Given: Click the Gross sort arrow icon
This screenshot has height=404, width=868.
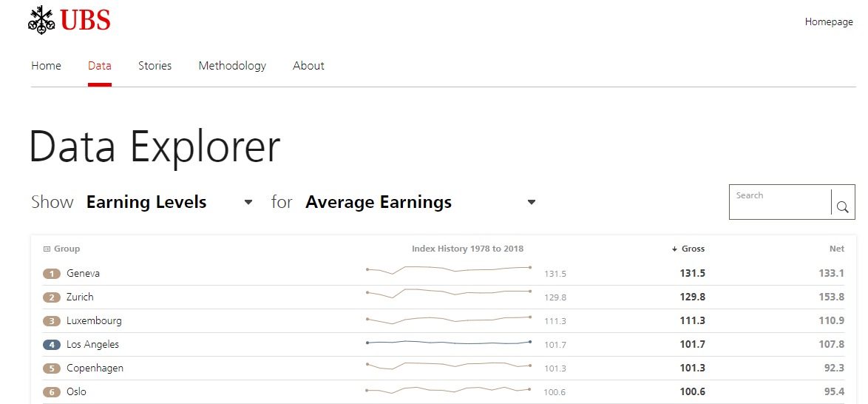Looking at the screenshot, I should [674, 249].
